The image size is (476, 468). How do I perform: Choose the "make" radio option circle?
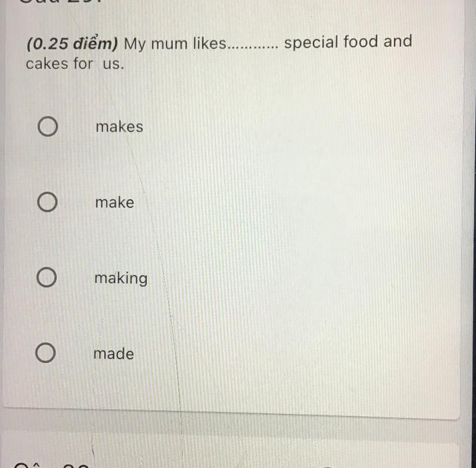[x=47, y=202]
